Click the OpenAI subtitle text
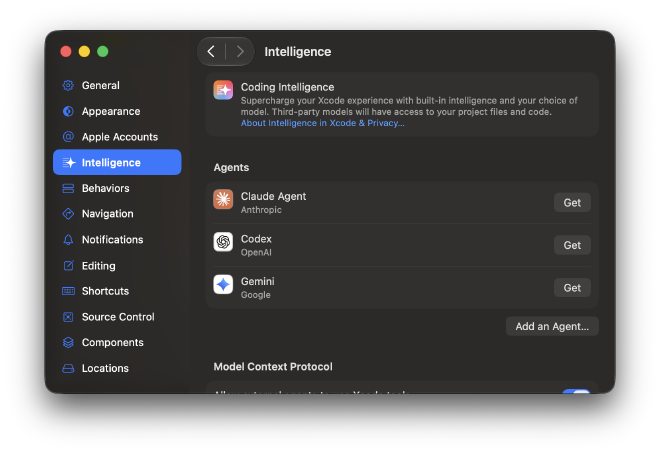 (256, 253)
